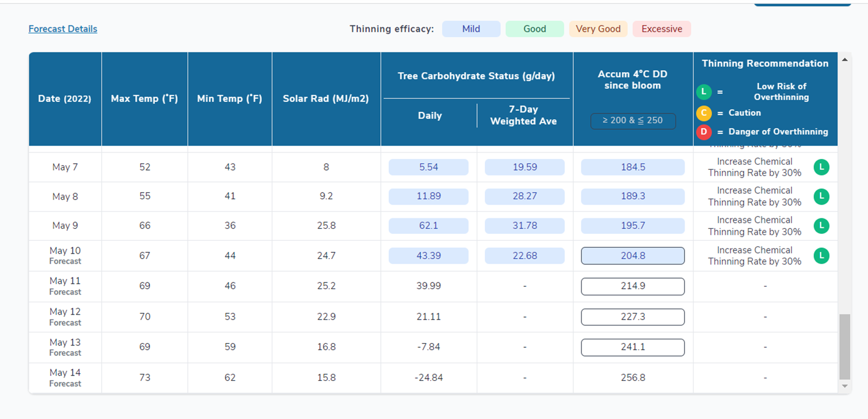Click the green L icon in May 9 row
Viewport: 868px width, 419px height.
821,226
